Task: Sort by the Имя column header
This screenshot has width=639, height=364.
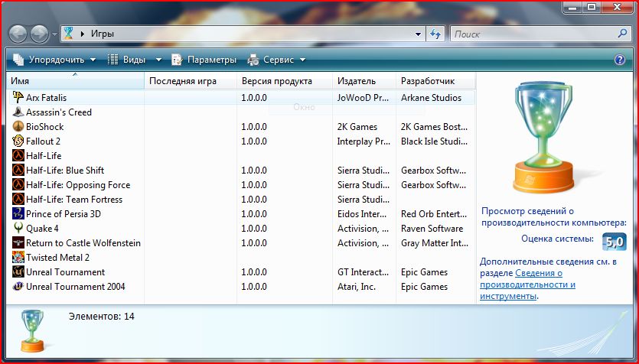Action: pos(76,81)
